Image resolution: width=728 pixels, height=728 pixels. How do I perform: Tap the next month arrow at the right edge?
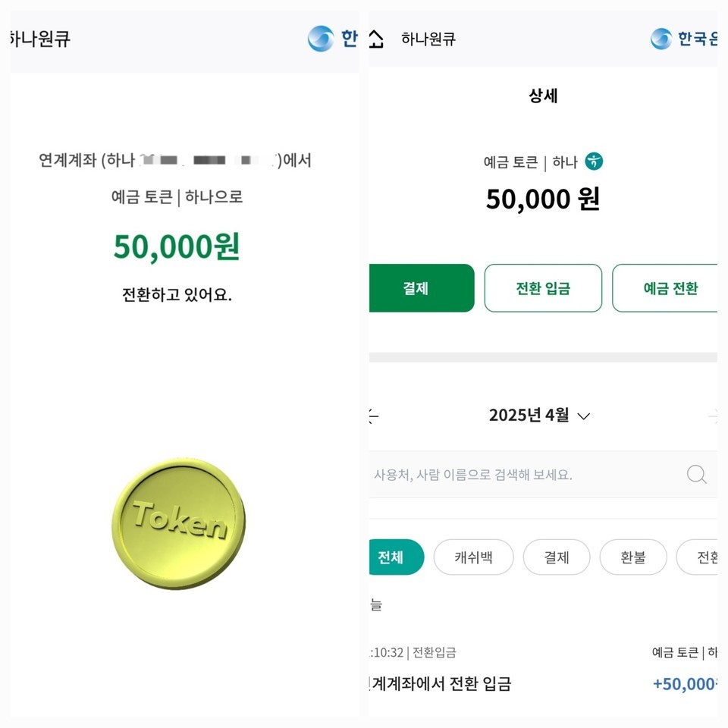(717, 416)
